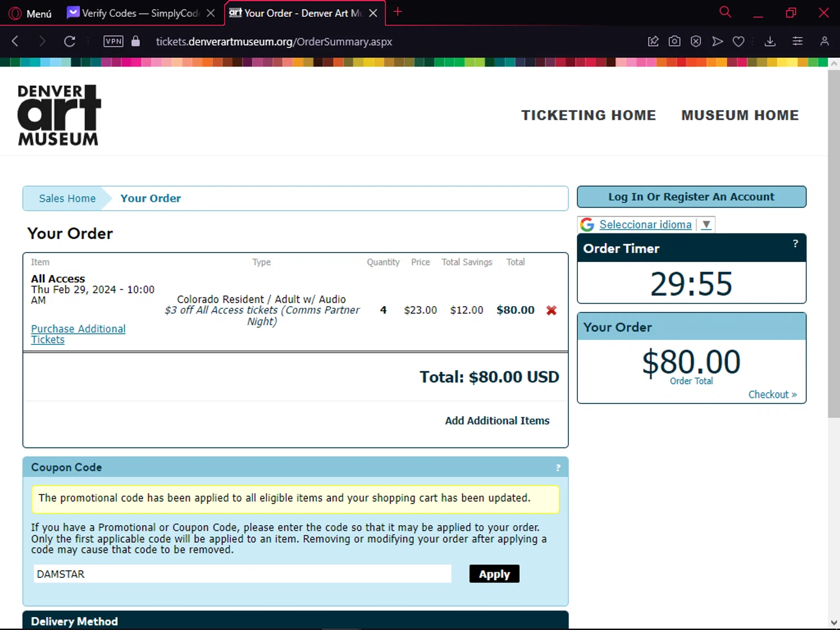Add page to bookmarks heart icon
Image resolution: width=840 pixels, height=630 pixels.
tap(739, 41)
